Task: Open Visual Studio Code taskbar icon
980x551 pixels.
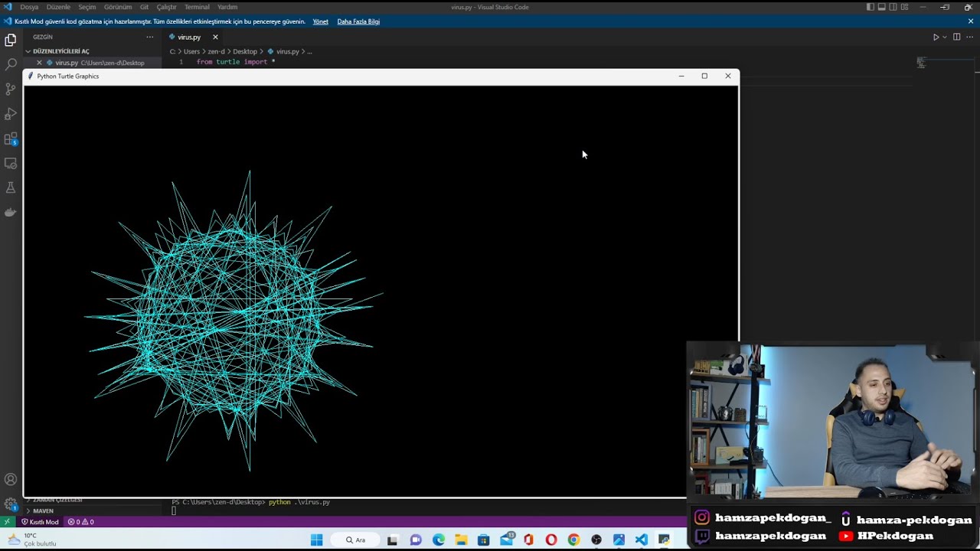Action: [642, 540]
